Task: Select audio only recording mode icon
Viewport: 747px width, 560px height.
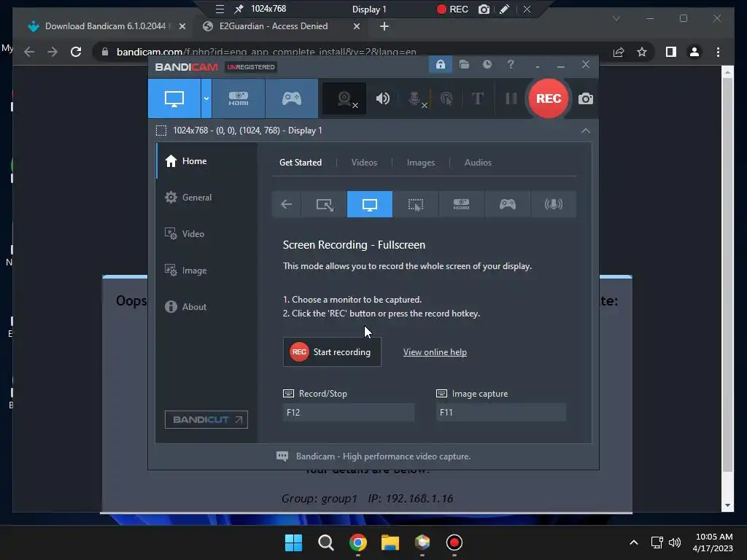Action: click(553, 204)
